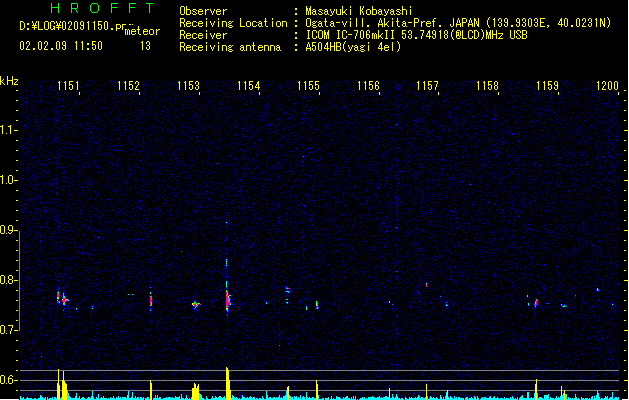Select the ICOM IC-706mkII receiver value
The image size is (629, 400).
point(416,35)
